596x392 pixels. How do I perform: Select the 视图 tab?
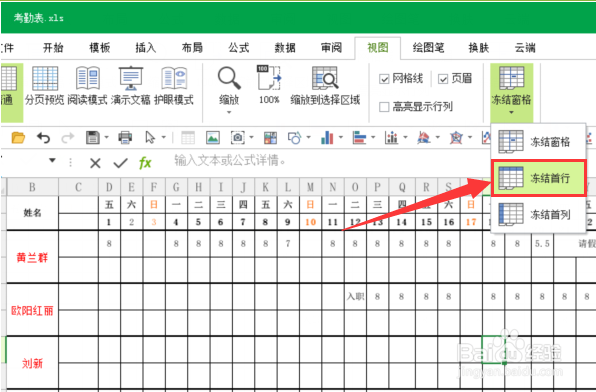coord(377,48)
